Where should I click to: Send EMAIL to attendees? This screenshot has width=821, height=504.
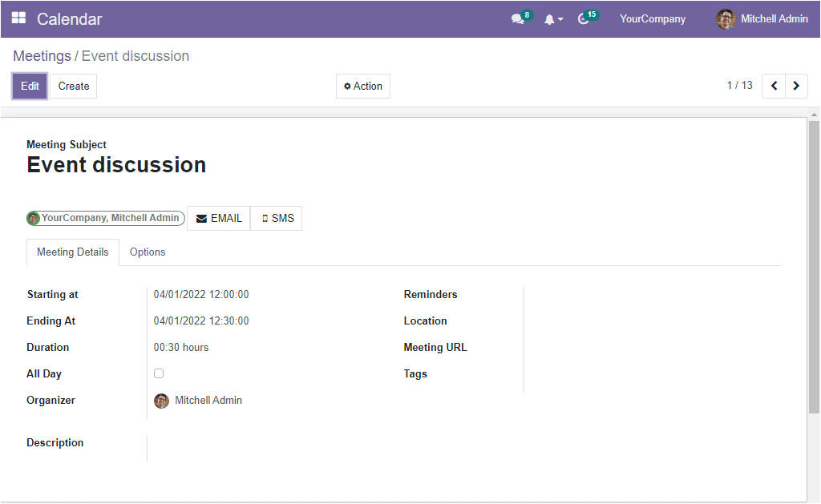pos(219,218)
